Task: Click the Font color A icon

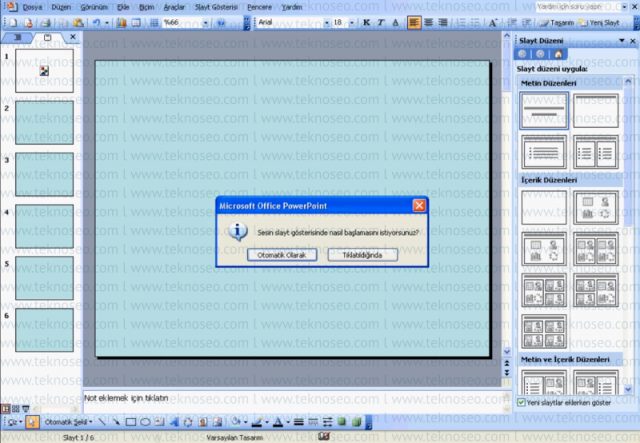Action: (278, 422)
